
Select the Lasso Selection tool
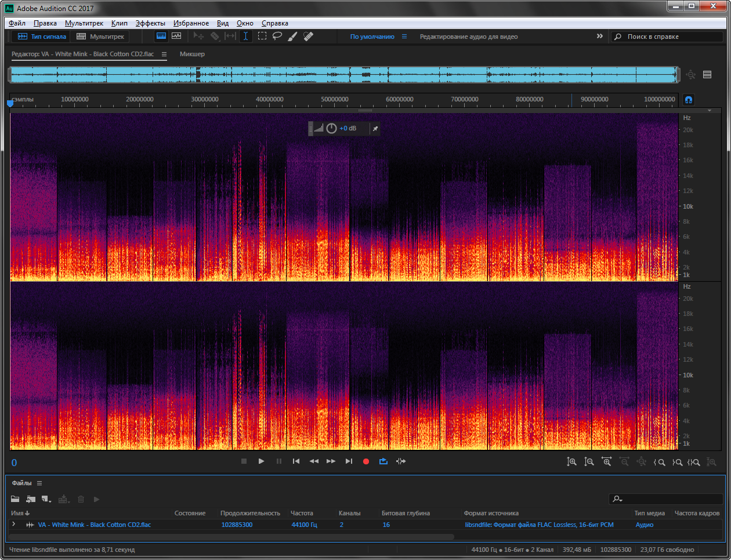coord(277,36)
